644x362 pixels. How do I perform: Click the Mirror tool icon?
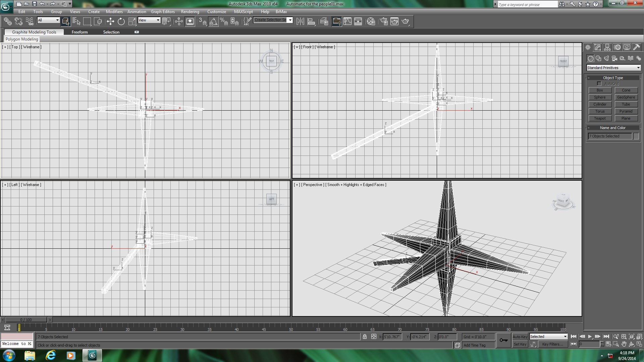[300, 21]
